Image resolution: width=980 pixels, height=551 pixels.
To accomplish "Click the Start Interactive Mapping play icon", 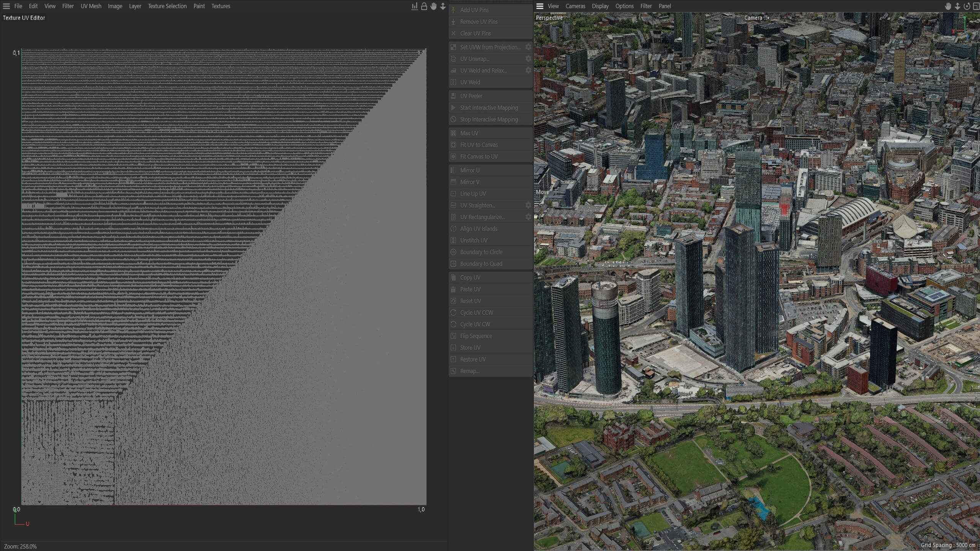I will (x=453, y=108).
